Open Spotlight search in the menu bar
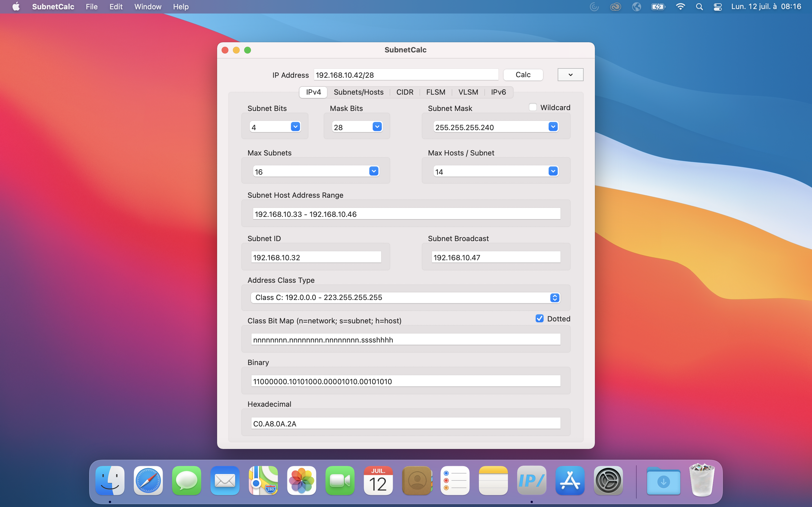This screenshot has height=507, width=812. (699, 6)
